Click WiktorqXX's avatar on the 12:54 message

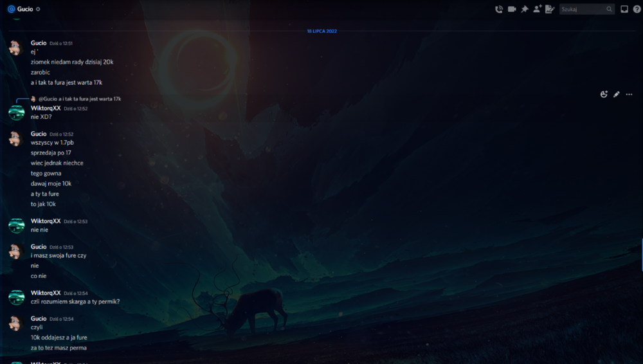pos(17,297)
